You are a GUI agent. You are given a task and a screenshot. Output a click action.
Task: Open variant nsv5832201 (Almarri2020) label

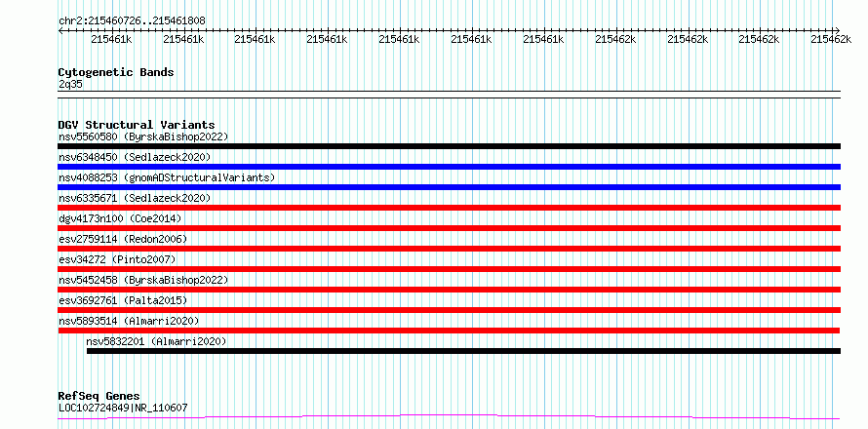[x=157, y=341]
